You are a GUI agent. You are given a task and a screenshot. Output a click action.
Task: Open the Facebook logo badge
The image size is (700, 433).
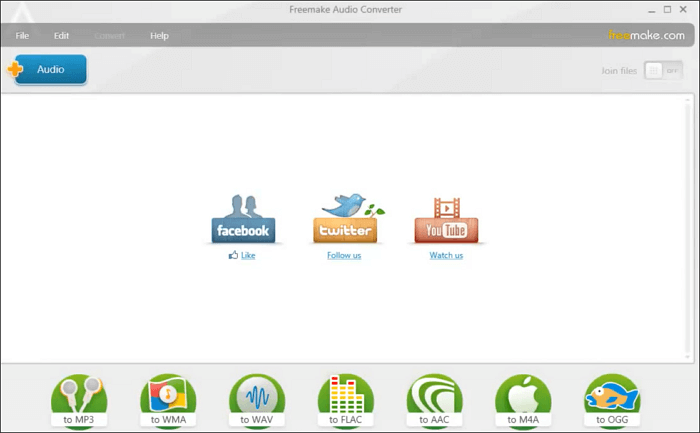243,221
